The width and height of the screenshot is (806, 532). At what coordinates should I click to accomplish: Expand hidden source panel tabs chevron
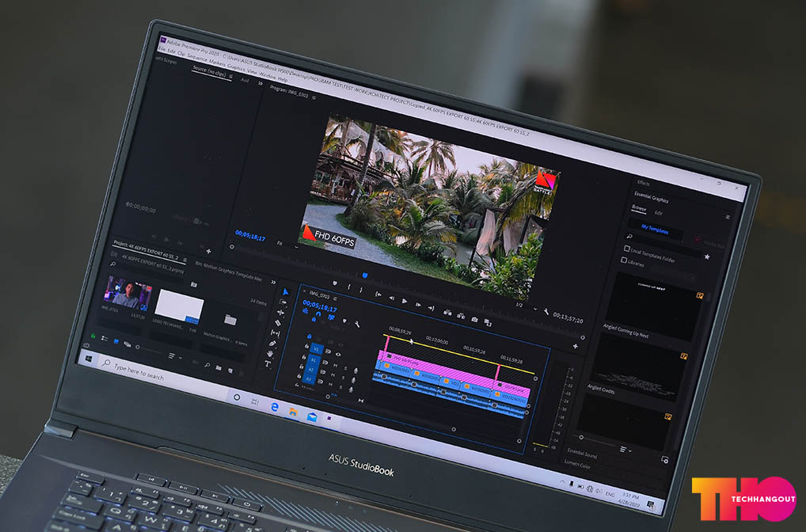[260, 83]
